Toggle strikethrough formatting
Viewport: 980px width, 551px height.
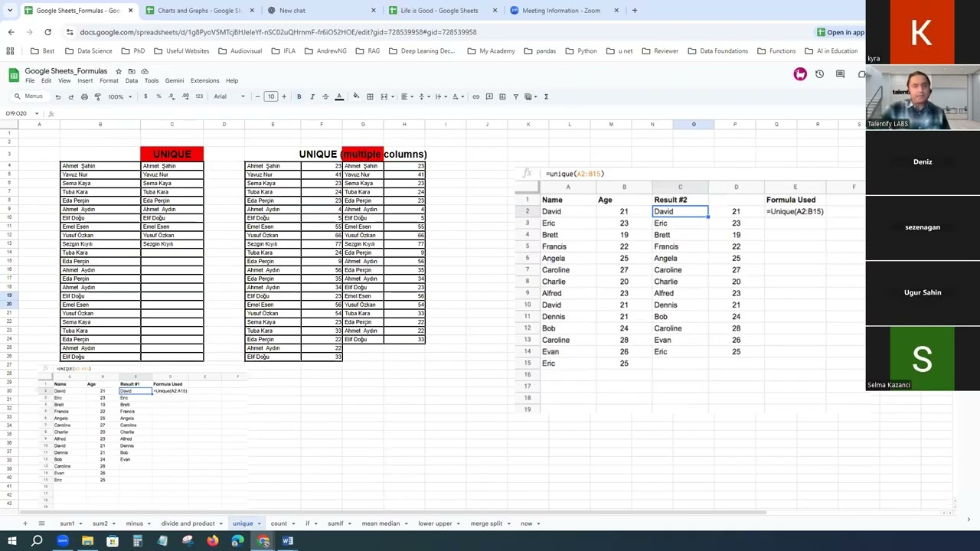[325, 96]
